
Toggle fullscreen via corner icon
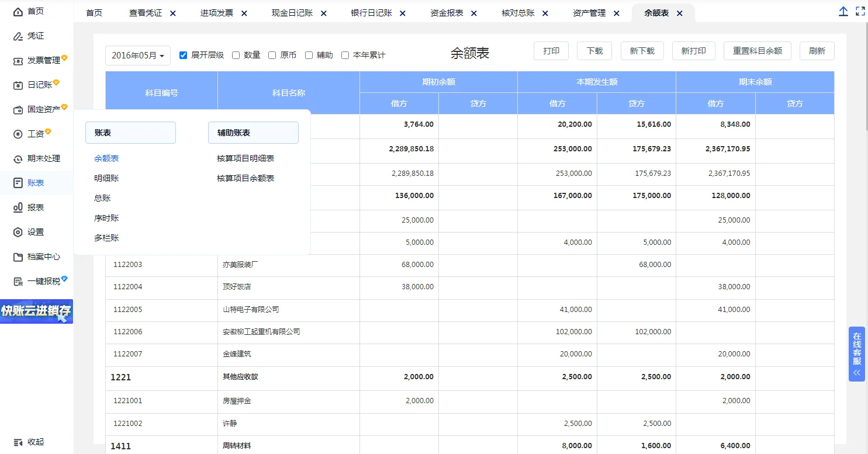pos(860,11)
